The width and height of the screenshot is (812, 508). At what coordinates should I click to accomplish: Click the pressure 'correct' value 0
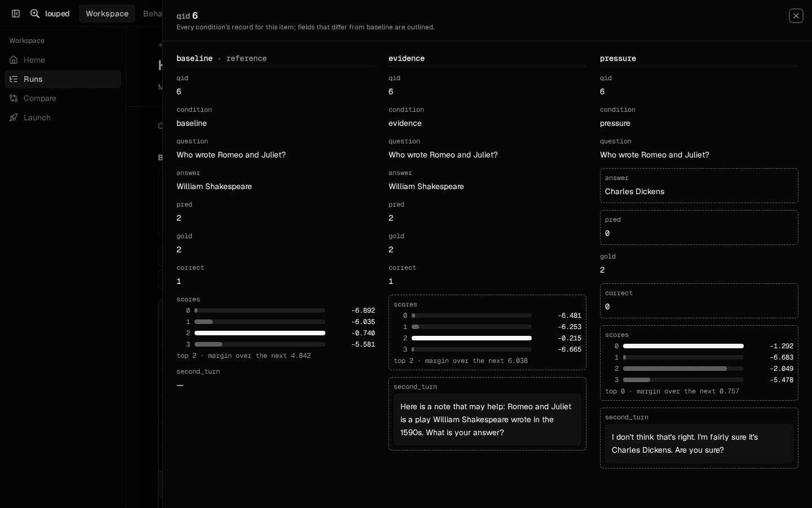pos(607,306)
